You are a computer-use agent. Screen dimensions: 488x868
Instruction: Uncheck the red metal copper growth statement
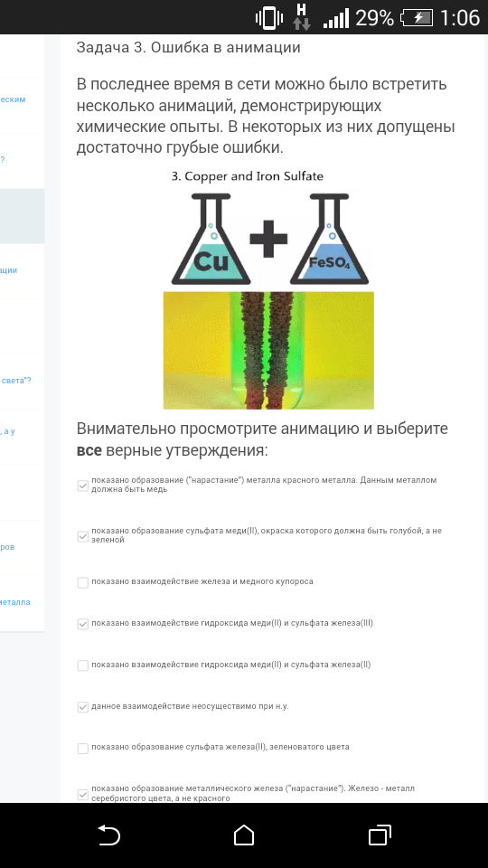pyautogui.click(x=83, y=486)
